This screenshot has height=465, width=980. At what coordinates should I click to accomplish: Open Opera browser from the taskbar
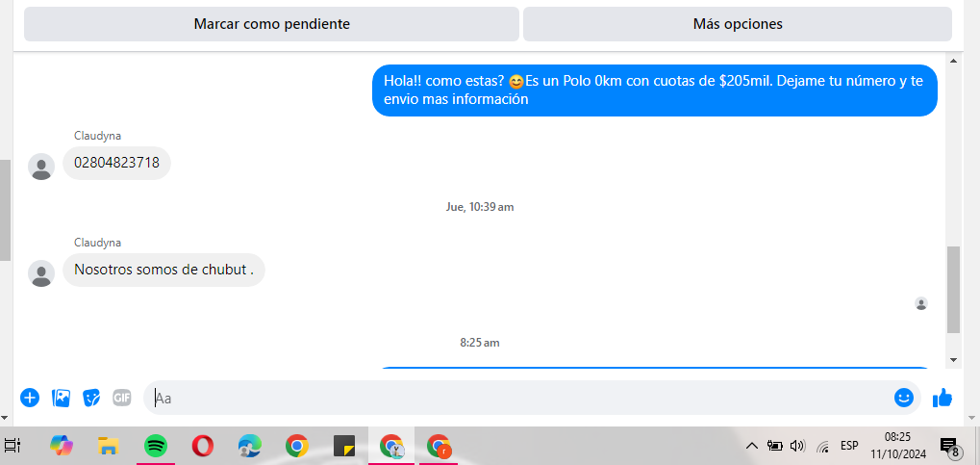pyautogui.click(x=203, y=446)
